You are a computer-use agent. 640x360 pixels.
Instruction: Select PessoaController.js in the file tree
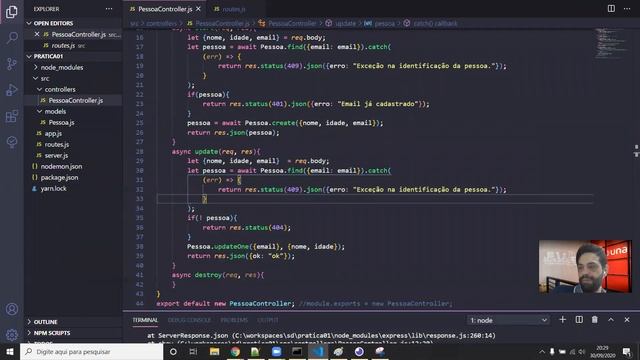click(x=76, y=100)
